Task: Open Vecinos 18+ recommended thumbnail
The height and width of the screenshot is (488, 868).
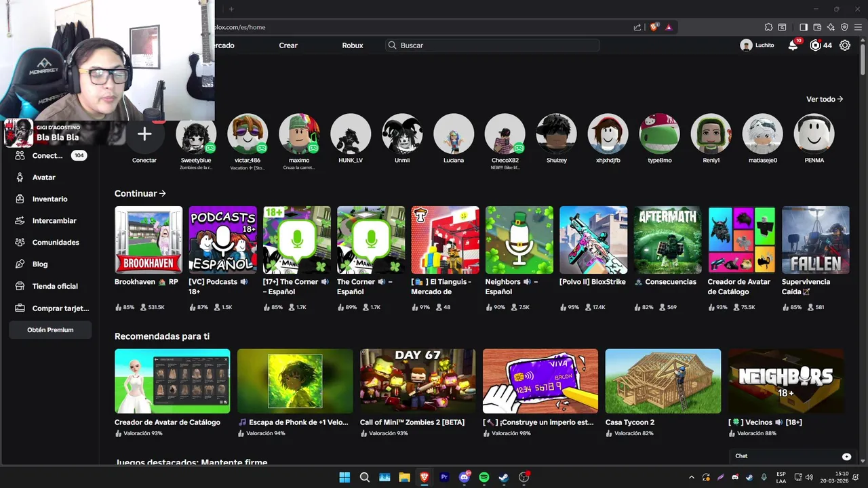Action: point(786,381)
